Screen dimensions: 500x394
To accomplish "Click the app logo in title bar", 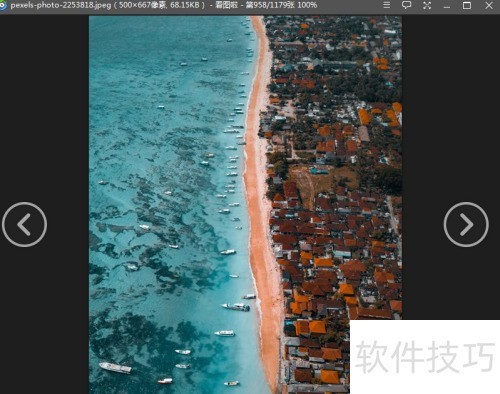I will 3,6.
